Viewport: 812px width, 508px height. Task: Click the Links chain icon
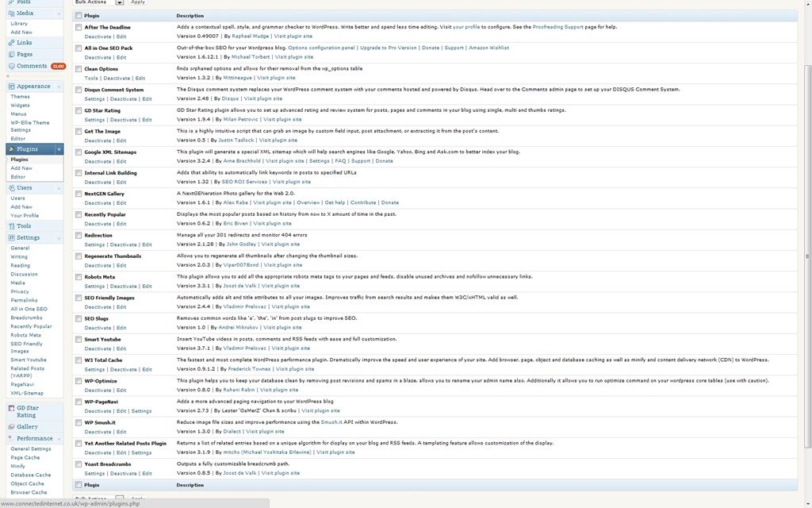click(11, 43)
